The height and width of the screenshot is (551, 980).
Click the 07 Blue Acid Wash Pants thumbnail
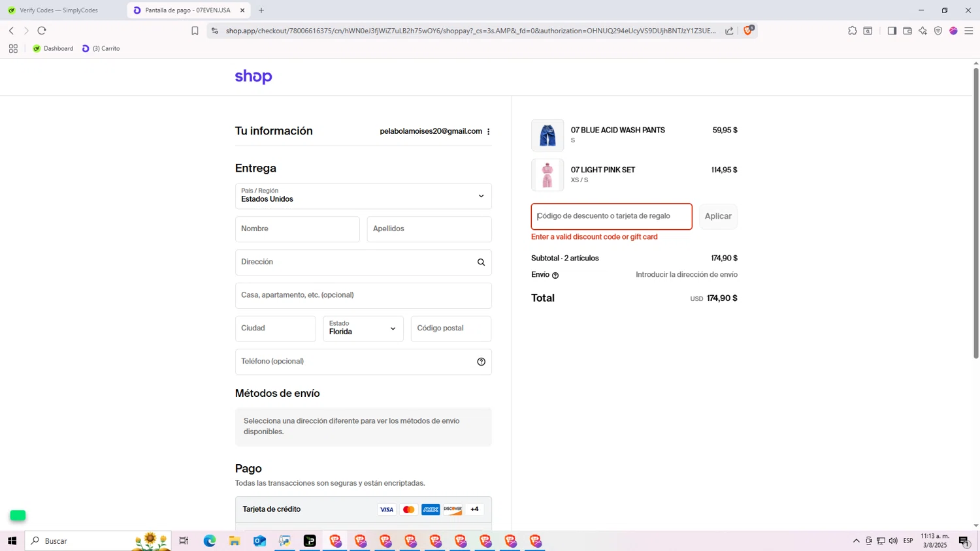click(547, 135)
